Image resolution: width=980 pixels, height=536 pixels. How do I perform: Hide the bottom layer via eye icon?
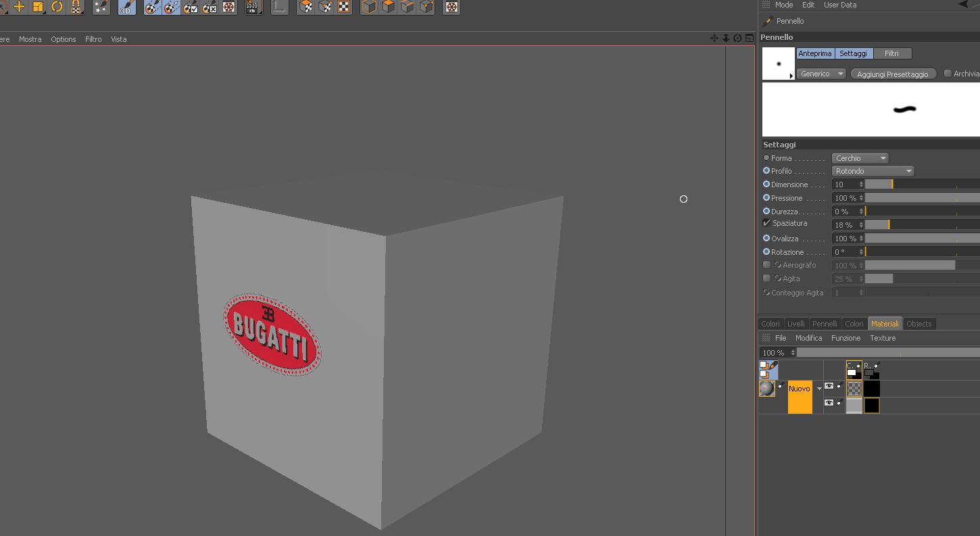tap(829, 403)
